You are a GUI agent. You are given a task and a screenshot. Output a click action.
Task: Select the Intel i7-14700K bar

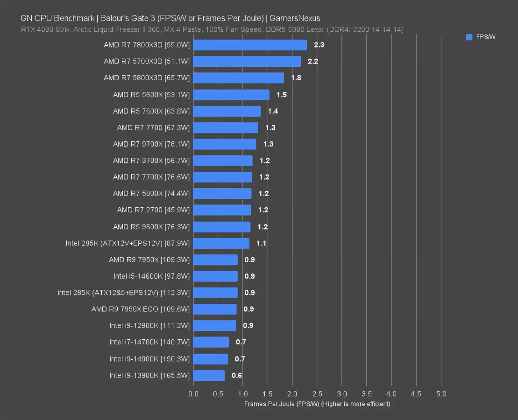[211, 342]
